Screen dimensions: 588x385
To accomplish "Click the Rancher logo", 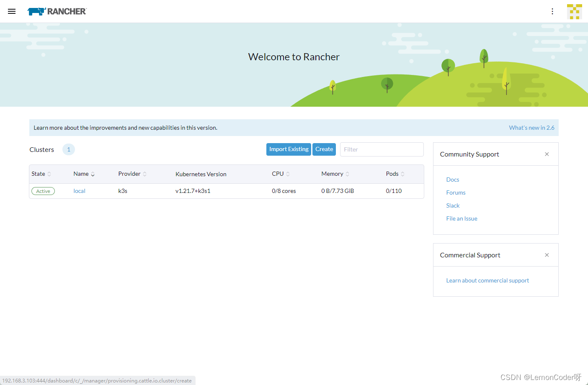I will coord(57,11).
